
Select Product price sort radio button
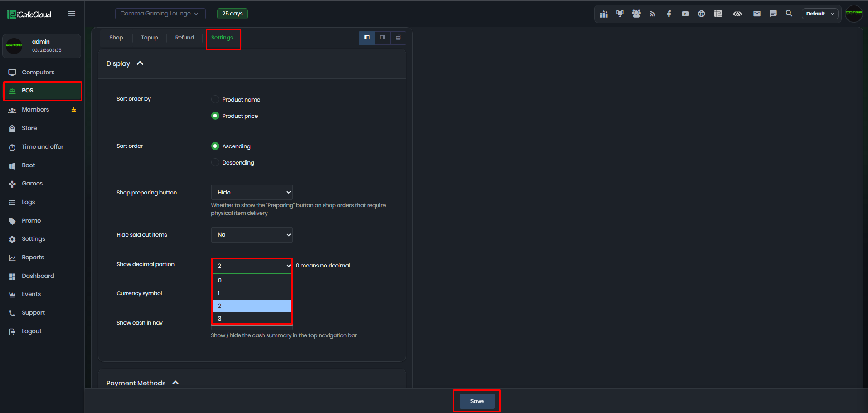(215, 116)
